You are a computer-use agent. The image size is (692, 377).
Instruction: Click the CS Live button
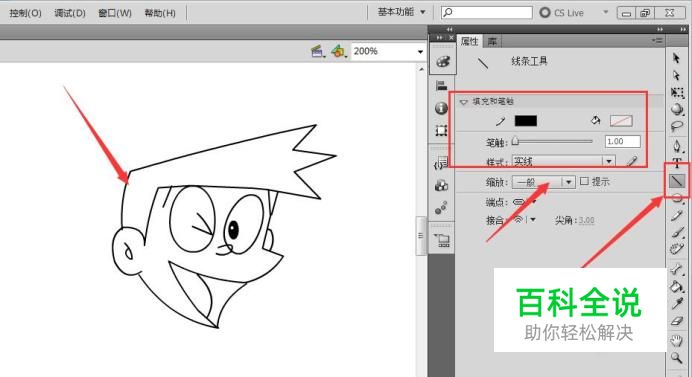[562, 12]
